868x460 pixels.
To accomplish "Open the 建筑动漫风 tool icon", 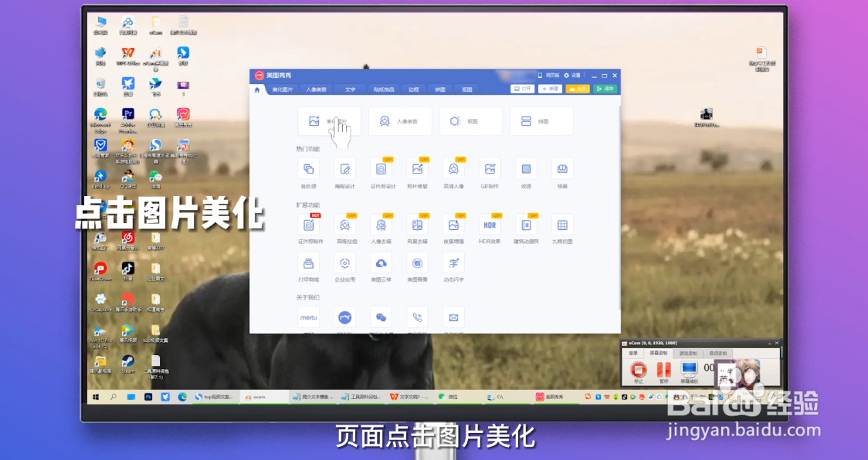I will [526, 225].
